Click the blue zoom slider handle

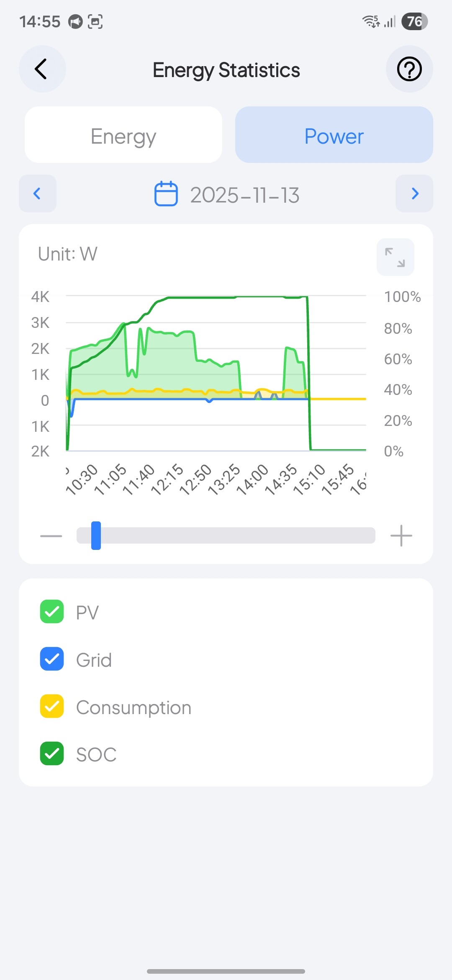coord(96,536)
